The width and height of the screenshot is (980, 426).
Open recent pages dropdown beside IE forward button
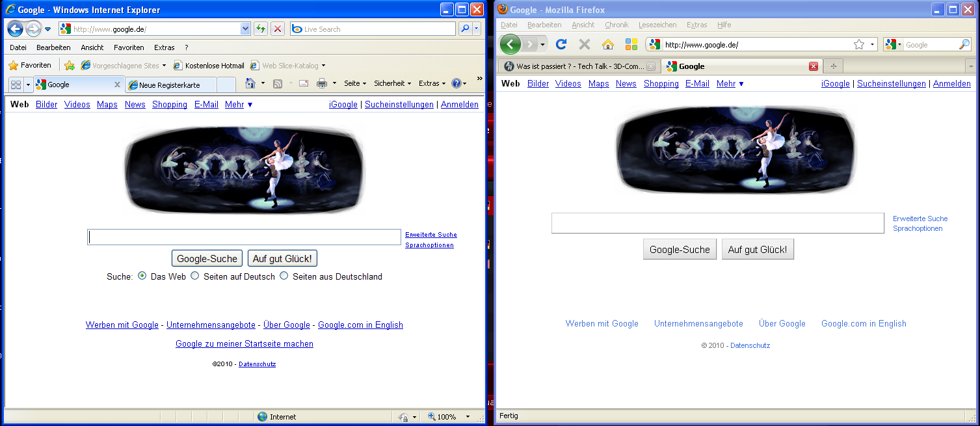point(47,29)
